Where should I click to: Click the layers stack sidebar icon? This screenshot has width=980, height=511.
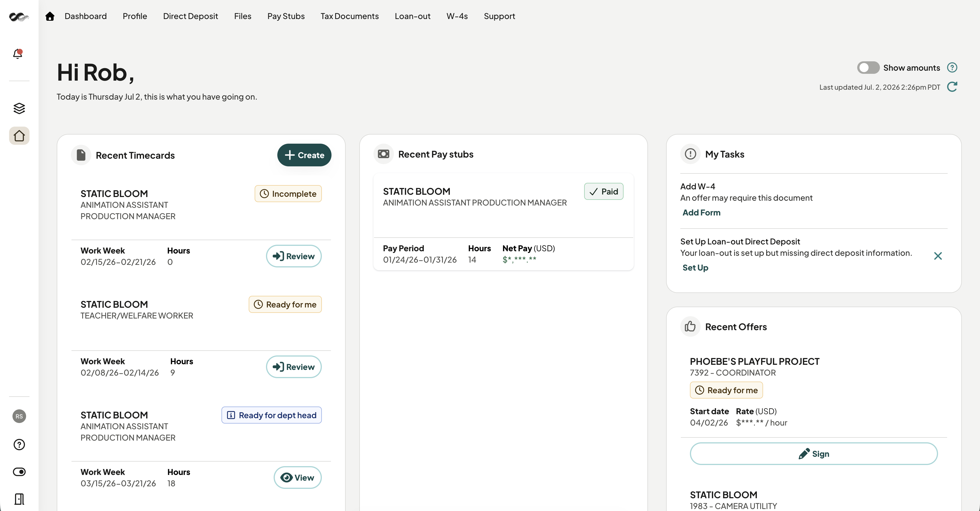[x=19, y=108]
